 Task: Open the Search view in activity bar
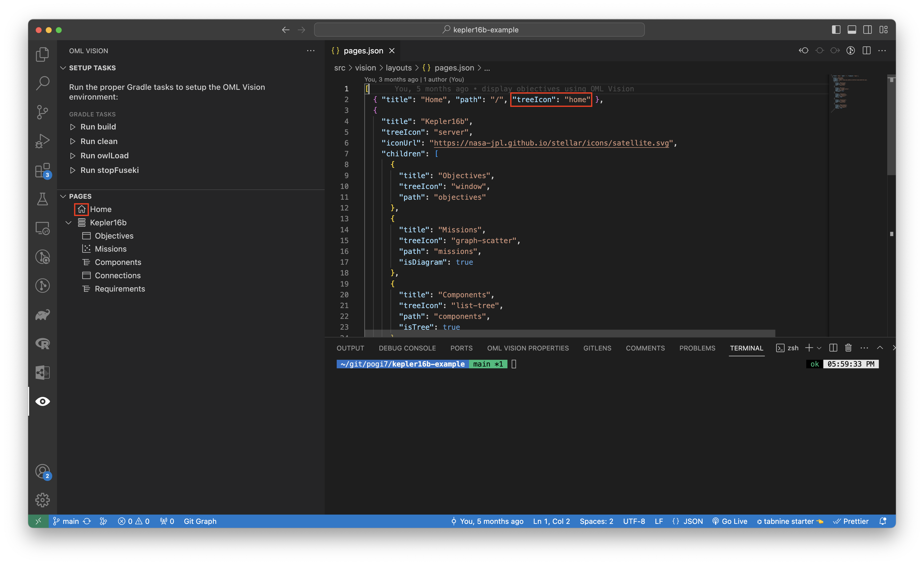(x=42, y=83)
